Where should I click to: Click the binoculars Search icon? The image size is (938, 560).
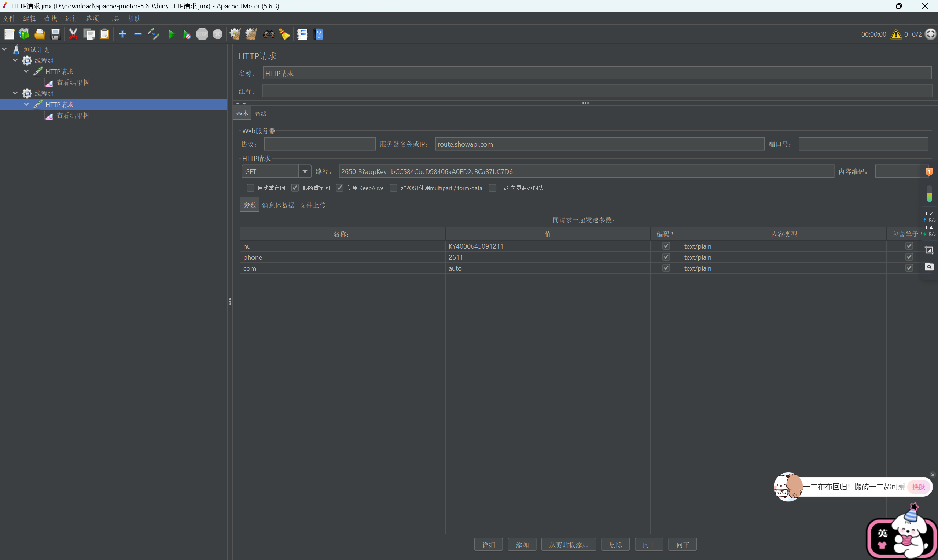[269, 34]
